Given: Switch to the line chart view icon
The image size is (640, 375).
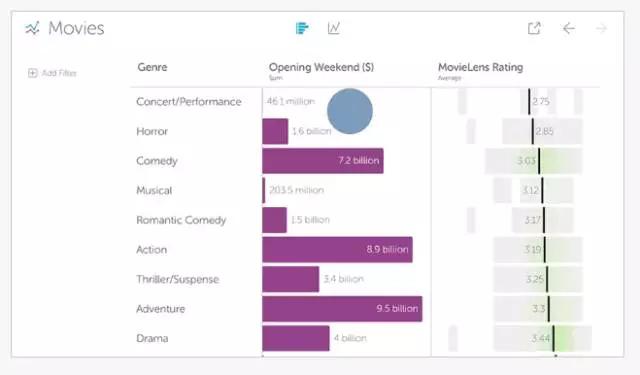Looking at the screenshot, I should click(x=333, y=28).
